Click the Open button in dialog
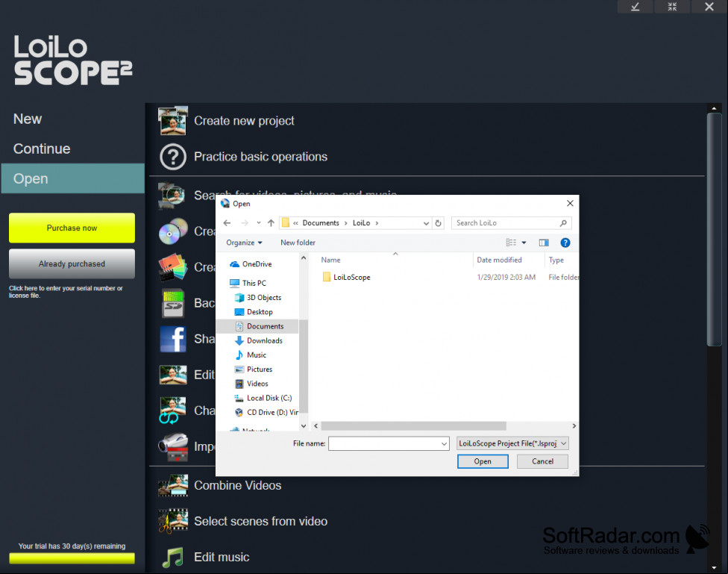The height and width of the screenshot is (574, 728). pyautogui.click(x=483, y=461)
